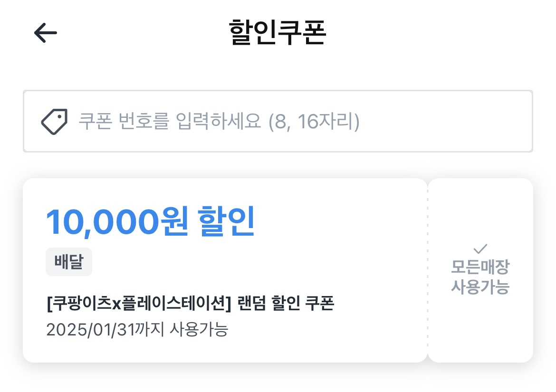Select the 10,000원 할인 coupon amount

coord(150,222)
